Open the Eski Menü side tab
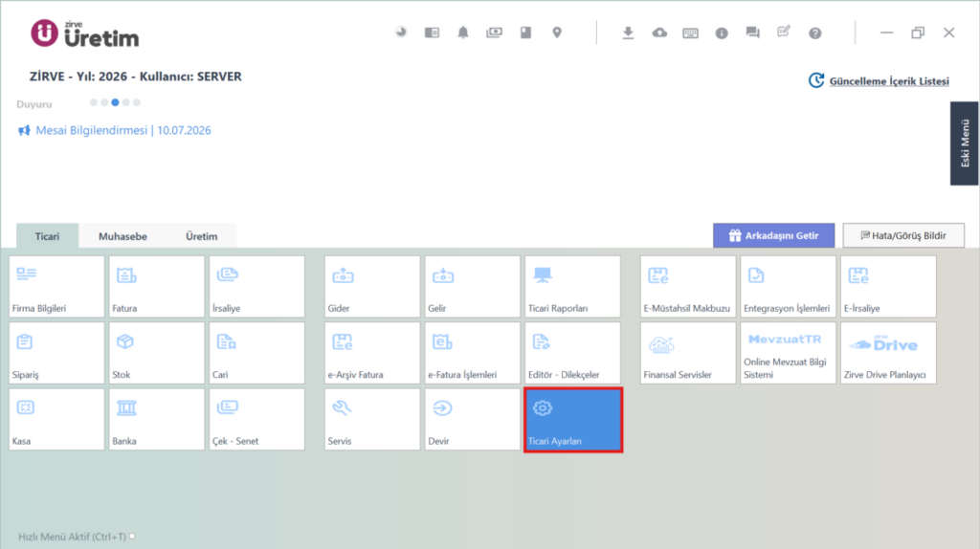 tap(965, 143)
